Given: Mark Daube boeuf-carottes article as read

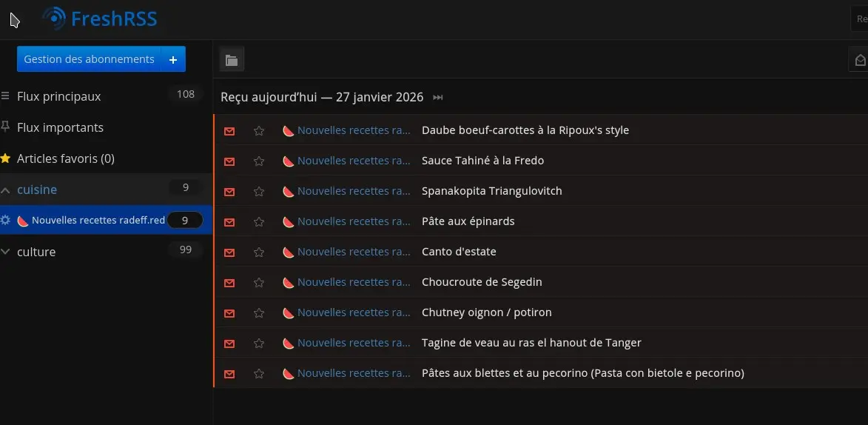Looking at the screenshot, I should click(229, 131).
